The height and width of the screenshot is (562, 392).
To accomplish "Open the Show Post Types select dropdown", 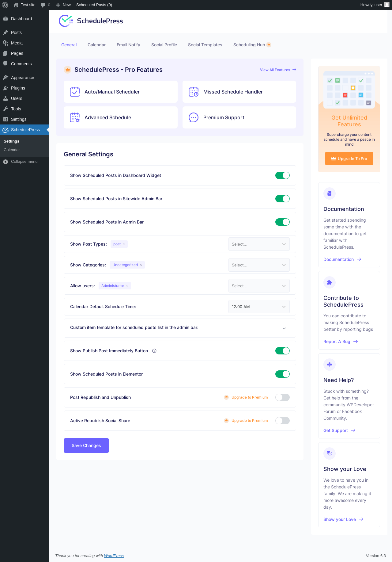I will [x=259, y=244].
